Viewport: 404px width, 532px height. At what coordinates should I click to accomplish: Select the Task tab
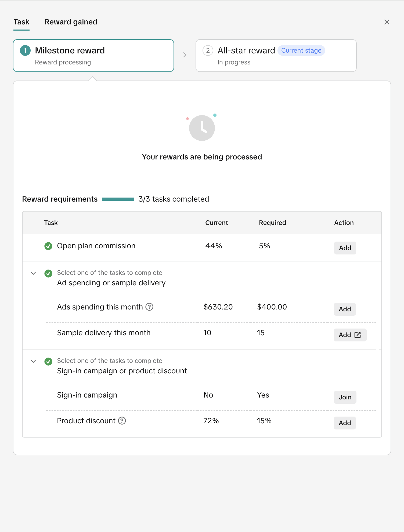tap(21, 22)
